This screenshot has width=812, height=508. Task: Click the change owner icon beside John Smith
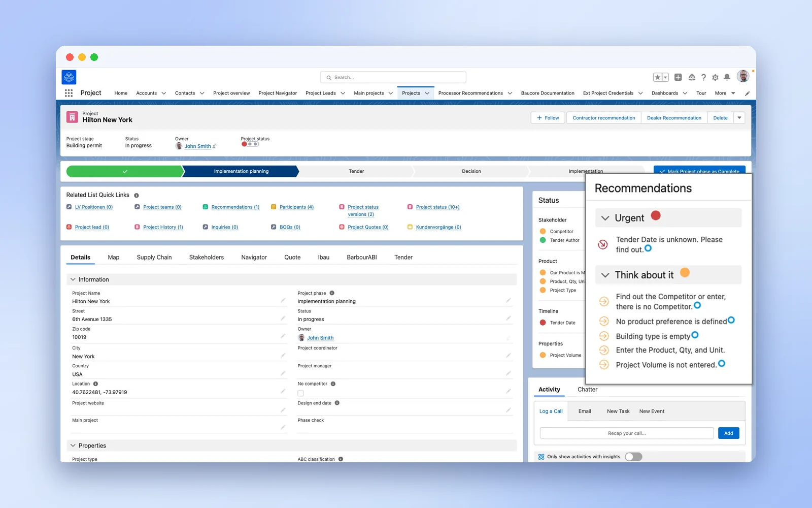(215, 146)
